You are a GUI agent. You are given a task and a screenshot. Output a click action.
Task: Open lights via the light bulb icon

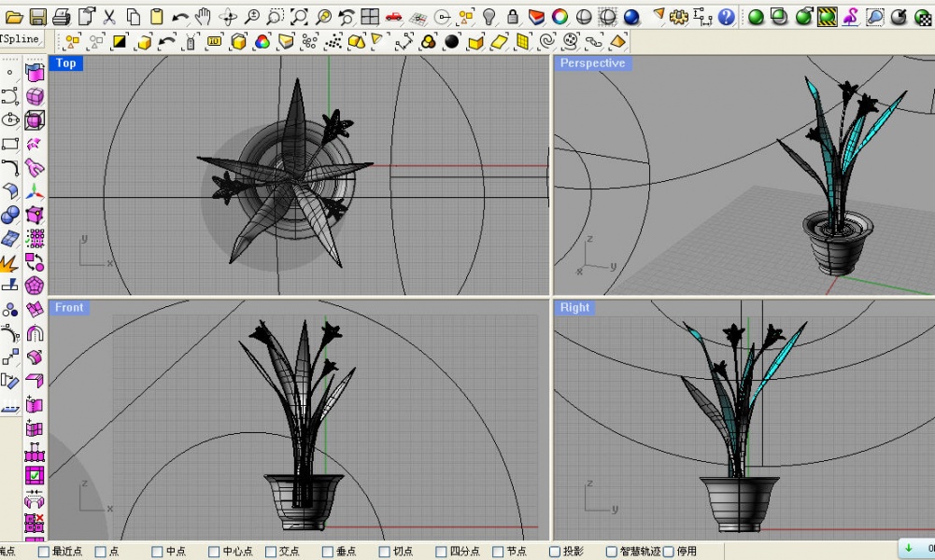tap(489, 17)
